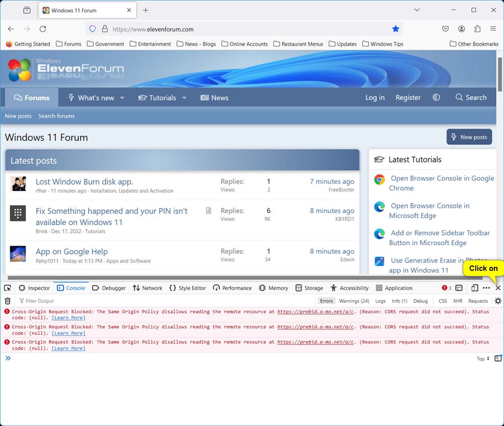Viewport: 504px width, 426px height.
Task: Click the red error count badge
Action: tap(447, 288)
